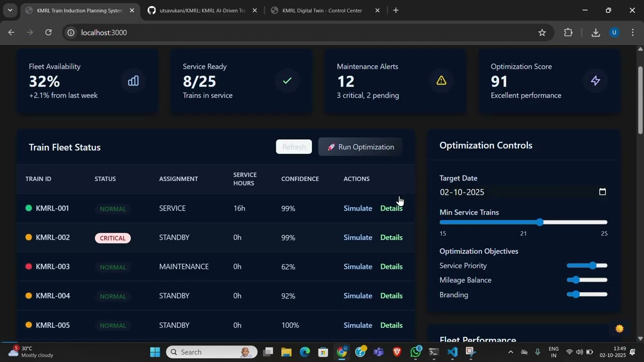Open the Windows Start menu

point(155,352)
